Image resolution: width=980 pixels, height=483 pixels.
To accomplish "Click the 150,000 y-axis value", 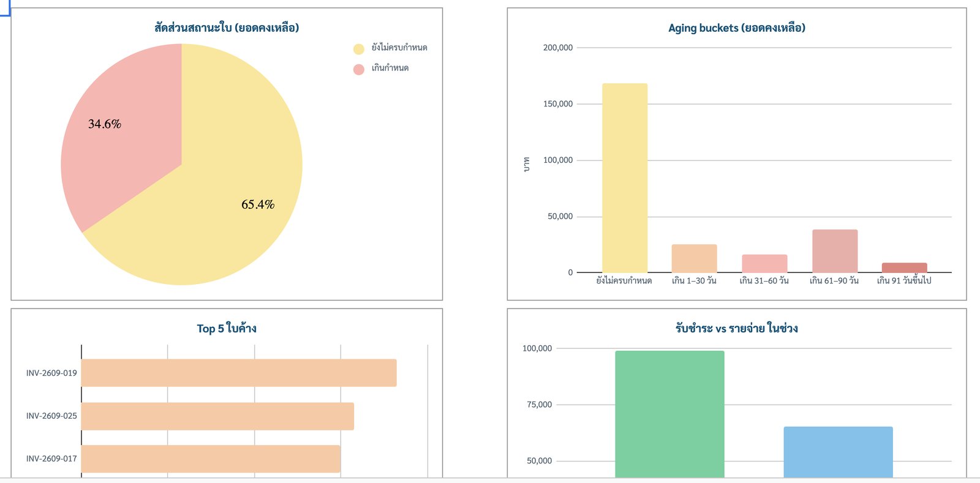I will click(x=558, y=104).
